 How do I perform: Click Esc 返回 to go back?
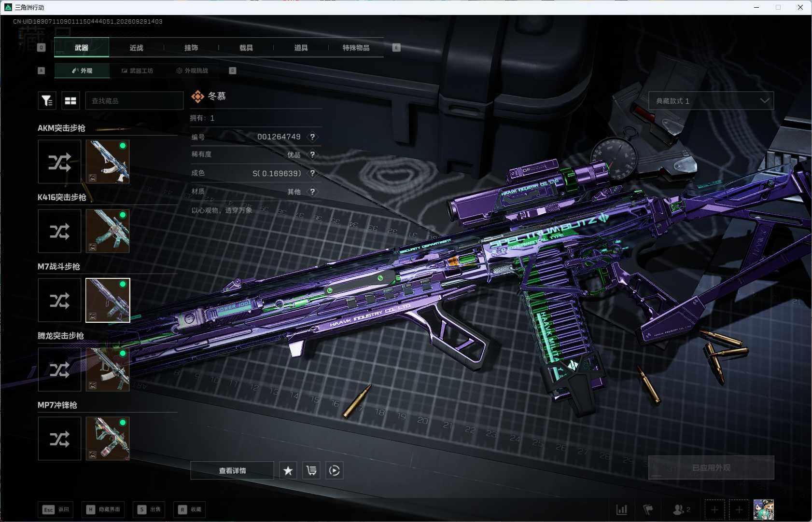coord(56,509)
